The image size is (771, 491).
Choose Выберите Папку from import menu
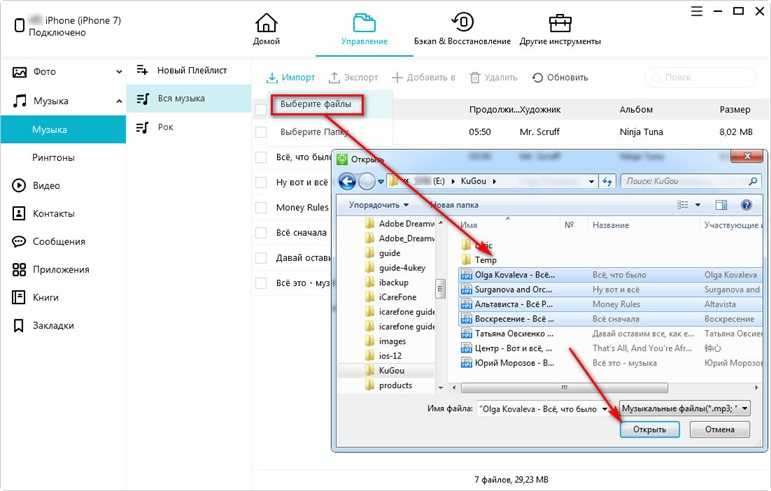314,132
